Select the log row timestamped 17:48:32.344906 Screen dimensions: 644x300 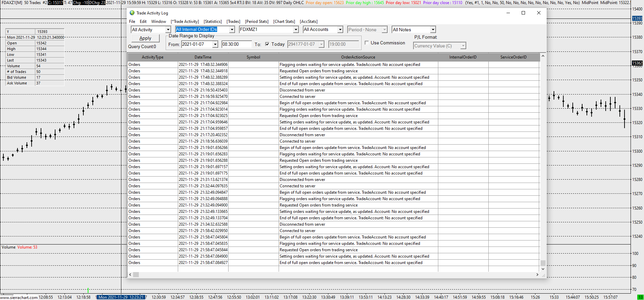point(333,65)
